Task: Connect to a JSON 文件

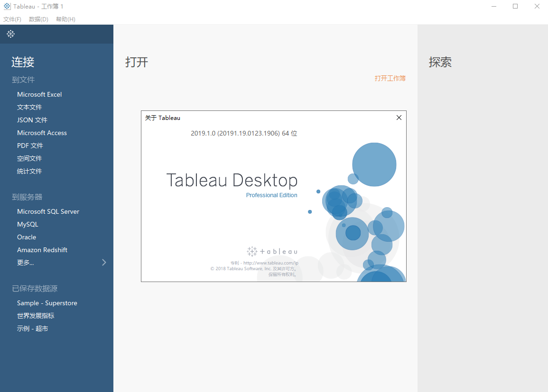Action: coord(32,120)
